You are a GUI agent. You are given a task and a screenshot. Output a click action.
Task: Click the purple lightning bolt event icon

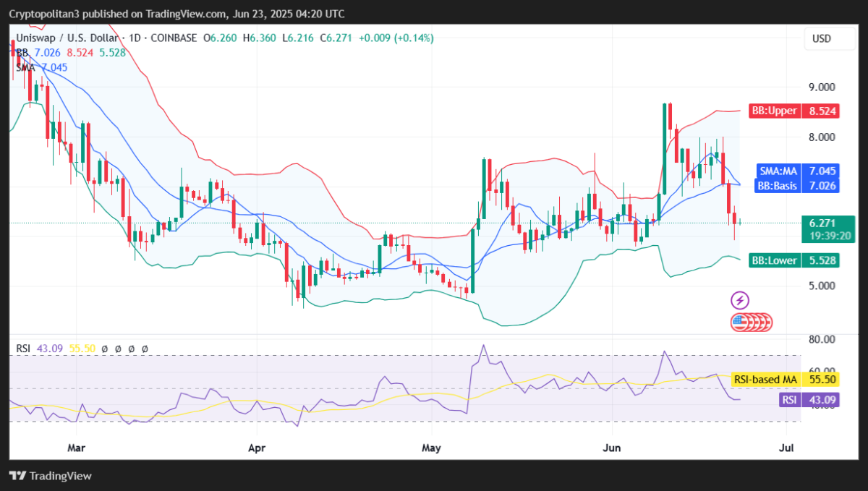point(740,299)
